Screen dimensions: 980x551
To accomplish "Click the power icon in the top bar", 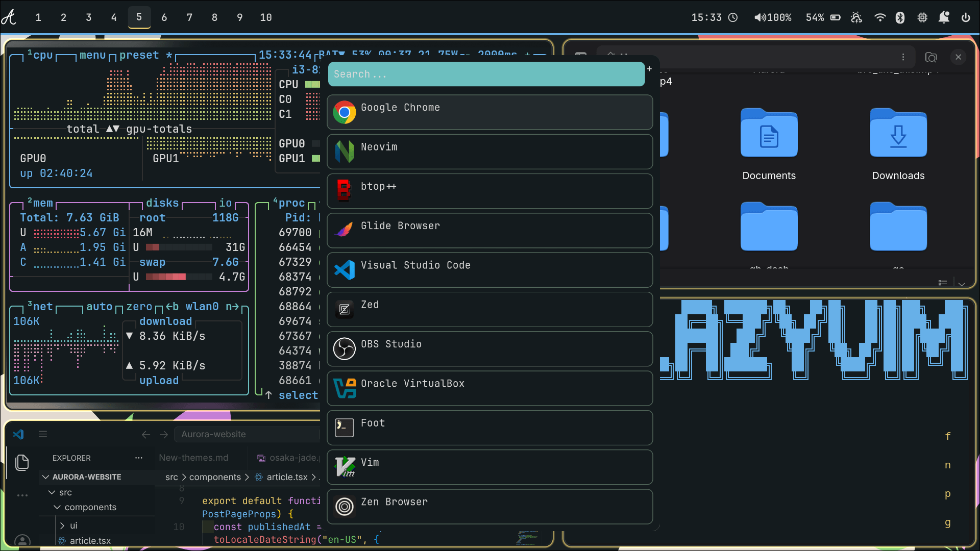I will pyautogui.click(x=966, y=17).
